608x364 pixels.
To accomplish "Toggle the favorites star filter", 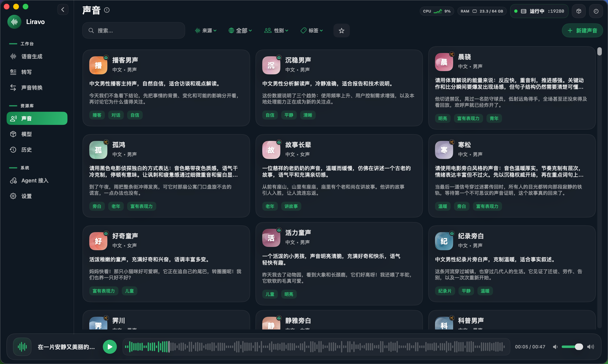I will tap(341, 30).
